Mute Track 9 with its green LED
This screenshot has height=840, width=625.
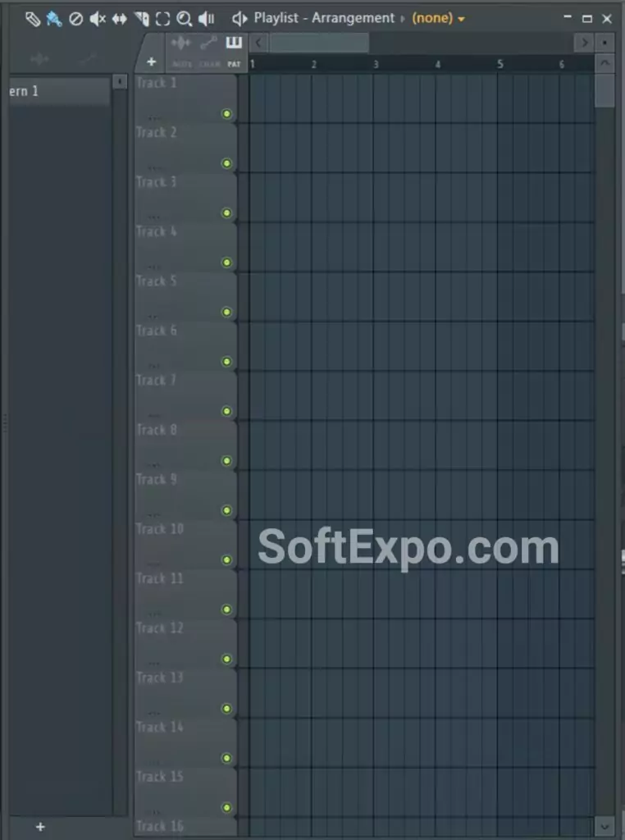pyautogui.click(x=226, y=510)
